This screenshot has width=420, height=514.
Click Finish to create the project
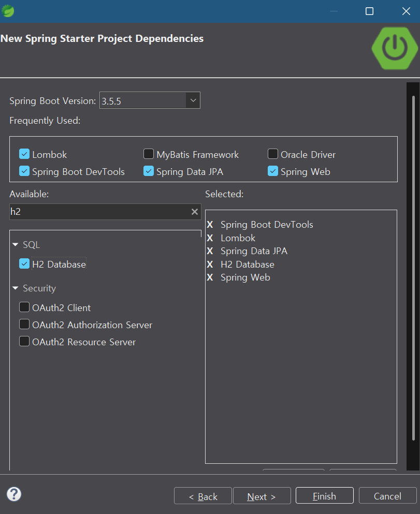pyautogui.click(x=324, y=495)
